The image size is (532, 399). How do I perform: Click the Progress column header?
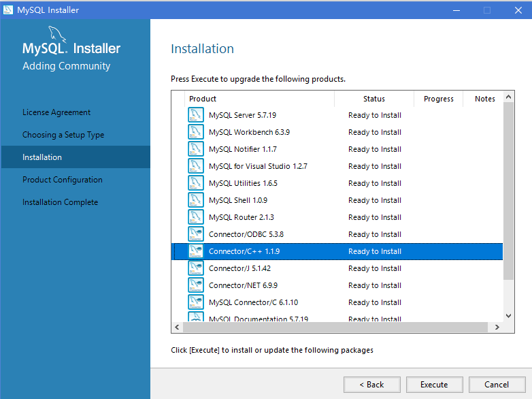[438, 99]
